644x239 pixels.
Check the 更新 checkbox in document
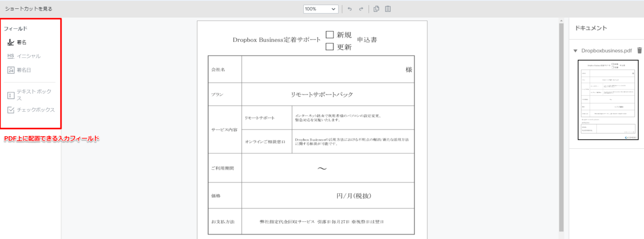(330, 47)
